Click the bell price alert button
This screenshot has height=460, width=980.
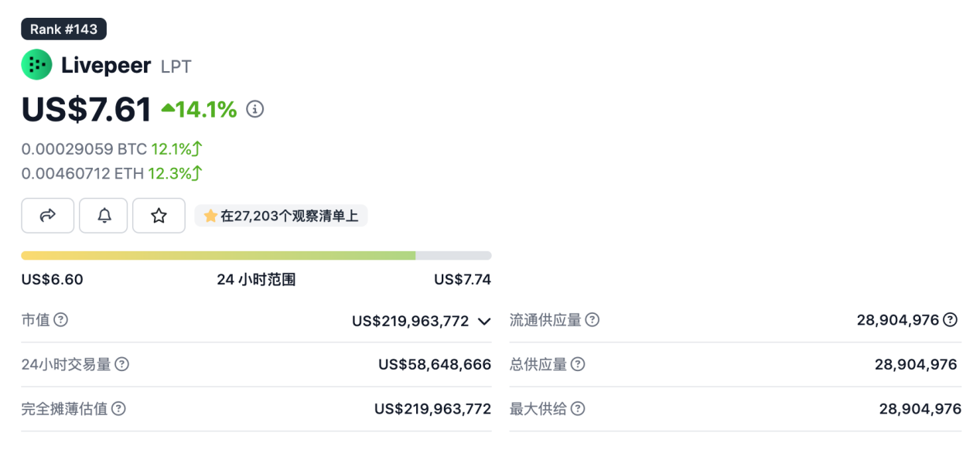pyautogui.click(x=104, y=216)
